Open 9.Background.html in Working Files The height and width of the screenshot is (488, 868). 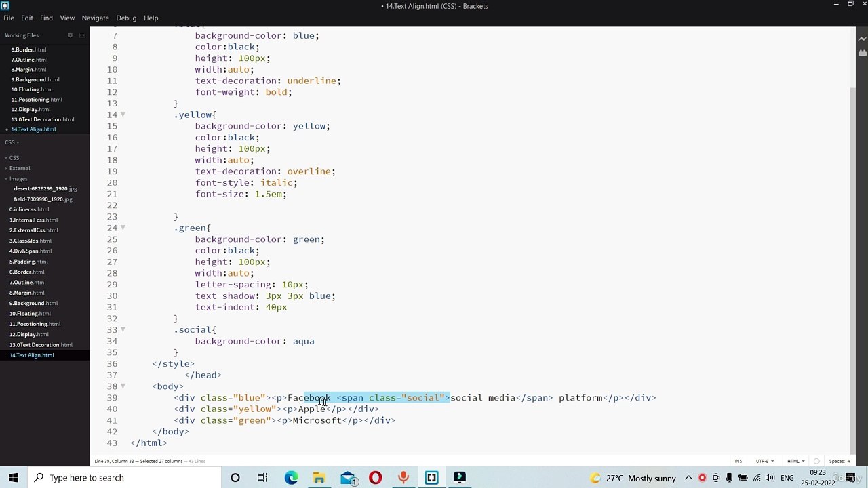(x=35, y=79)
